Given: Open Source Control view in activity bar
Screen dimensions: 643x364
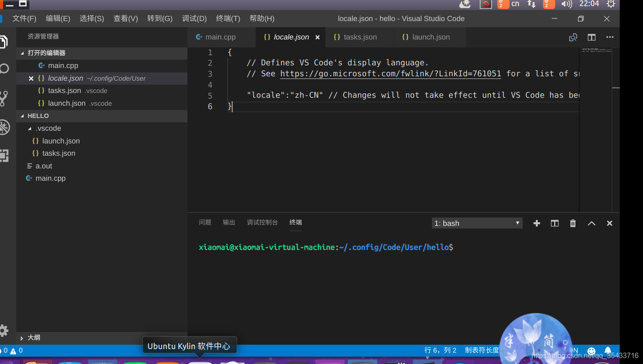Looking at the screenshot, I should [x=4, y=98].
